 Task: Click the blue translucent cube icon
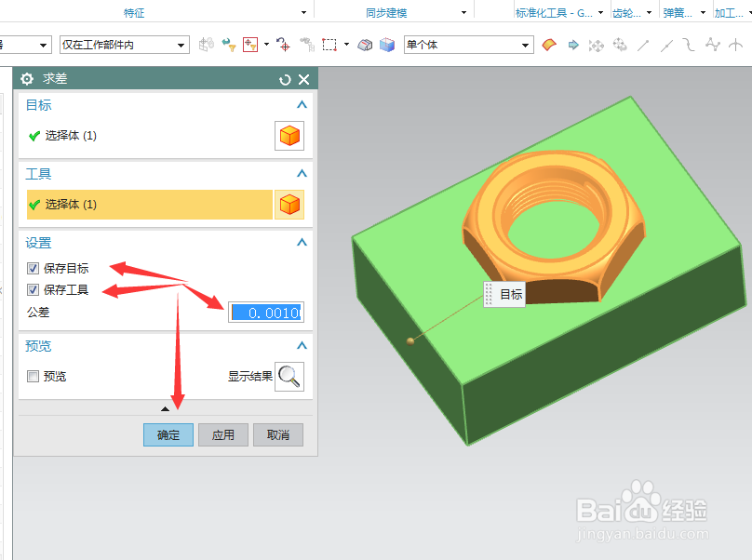pyautogui.click(x=387, y=45)
